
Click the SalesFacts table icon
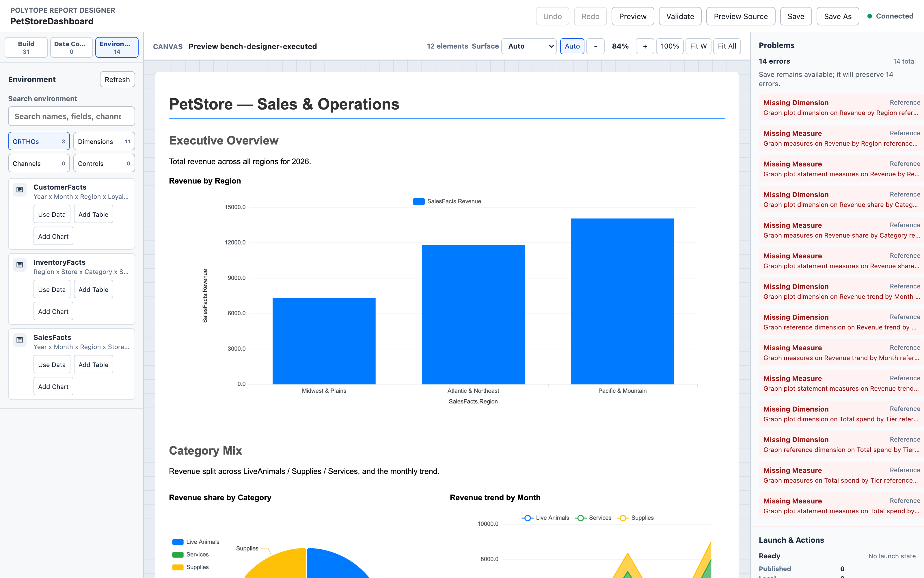19,340
